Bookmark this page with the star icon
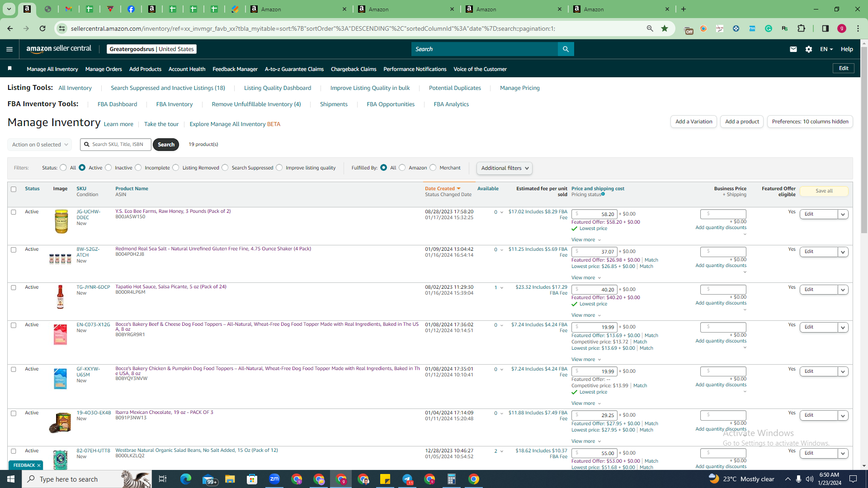 (x=665, y=28)
